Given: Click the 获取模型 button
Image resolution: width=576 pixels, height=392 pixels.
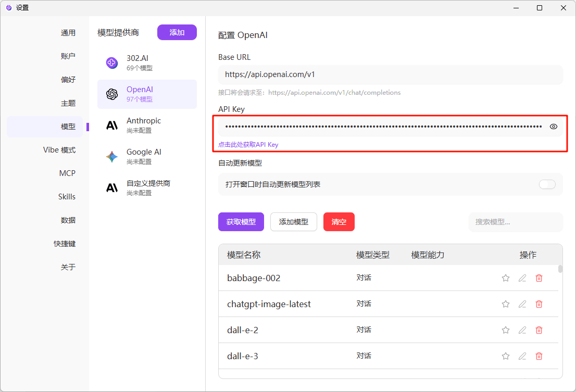Looking at the screenshot, I should pos(241,222).
